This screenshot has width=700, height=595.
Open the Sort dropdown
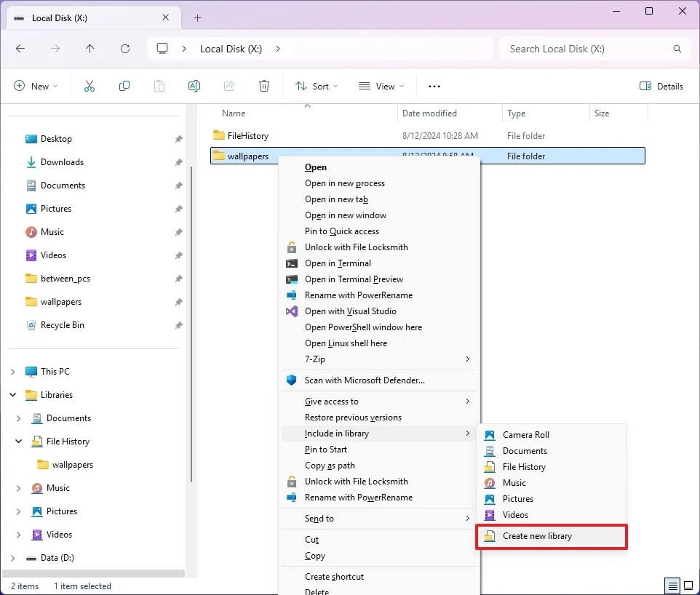316,86
